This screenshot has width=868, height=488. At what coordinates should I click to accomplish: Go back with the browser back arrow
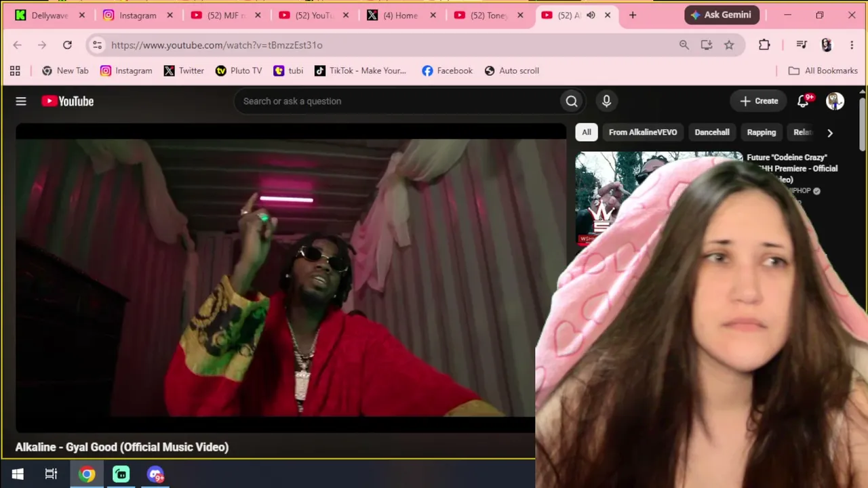pos(18,45)
